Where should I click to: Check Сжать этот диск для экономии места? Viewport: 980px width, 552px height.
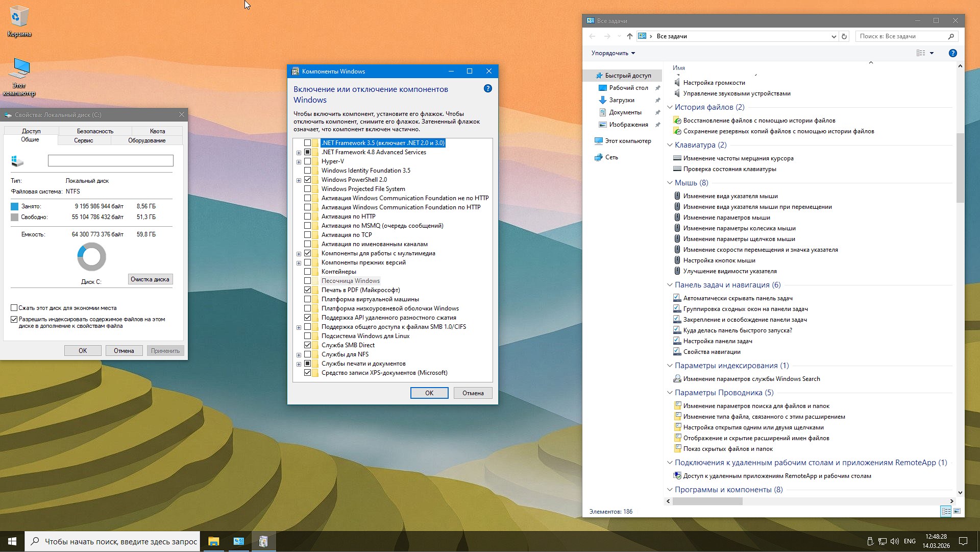coord(14,307)
